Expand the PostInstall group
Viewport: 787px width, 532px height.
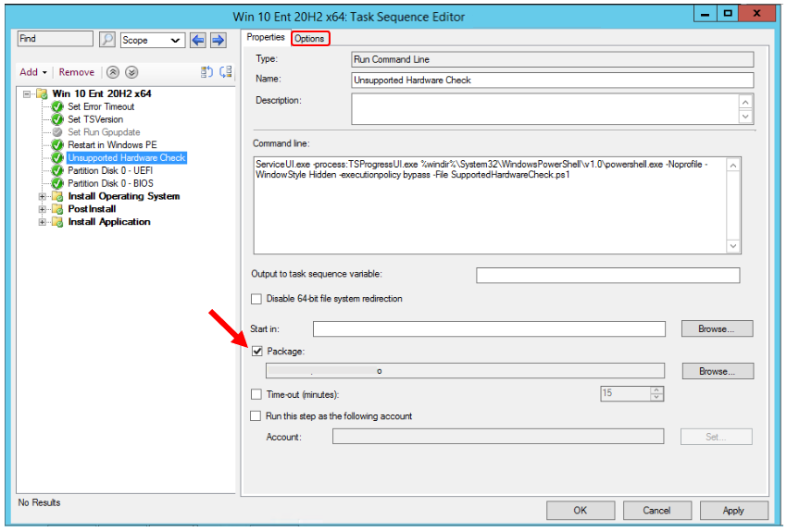coord(43,209)
